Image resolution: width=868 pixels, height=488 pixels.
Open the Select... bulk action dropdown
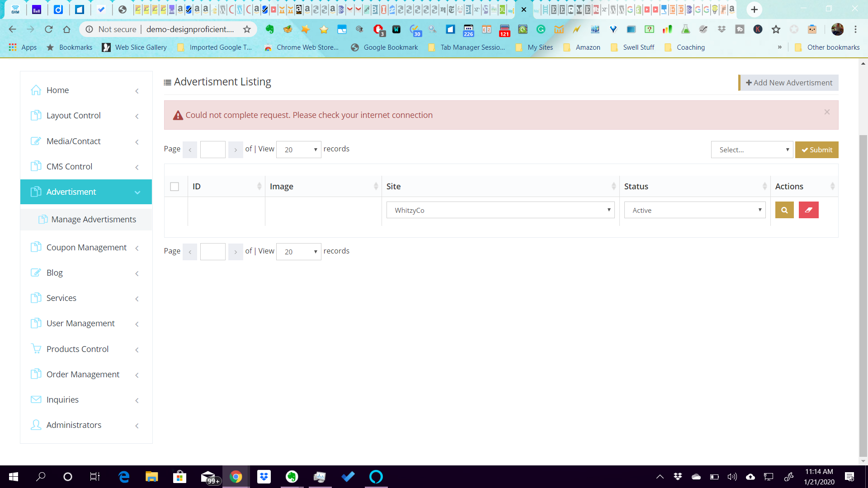pyautogui.click(x=752, y=150)
